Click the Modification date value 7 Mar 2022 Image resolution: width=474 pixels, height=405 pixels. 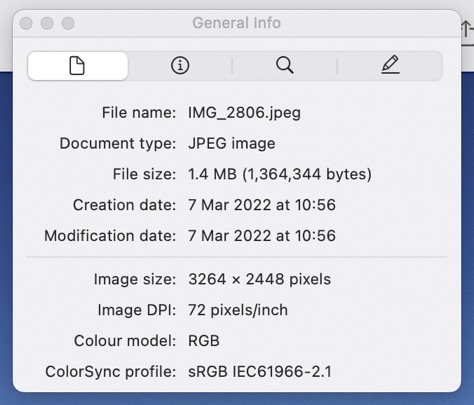262,236
